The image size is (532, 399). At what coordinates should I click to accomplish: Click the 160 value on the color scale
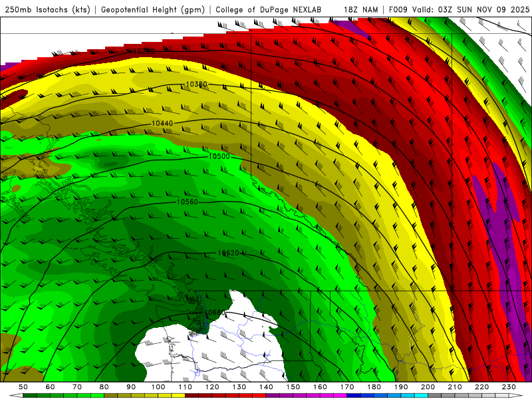[321, 387]
